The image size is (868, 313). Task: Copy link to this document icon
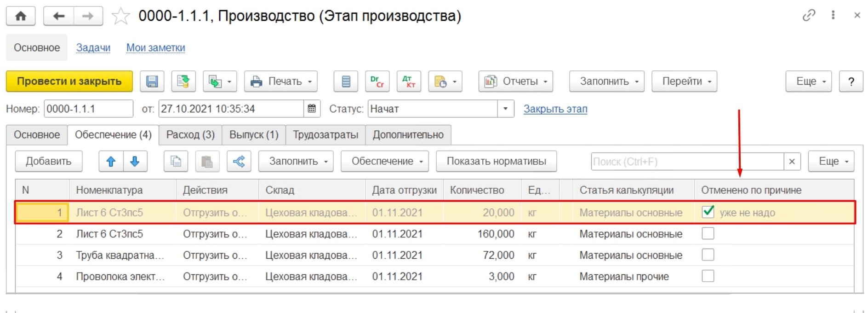coord(809,15)
